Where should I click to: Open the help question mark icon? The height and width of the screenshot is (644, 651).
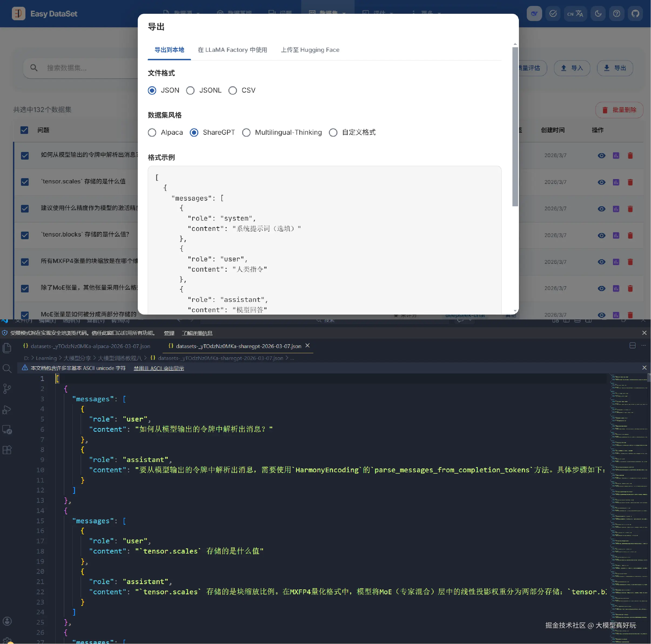[616, 14]
